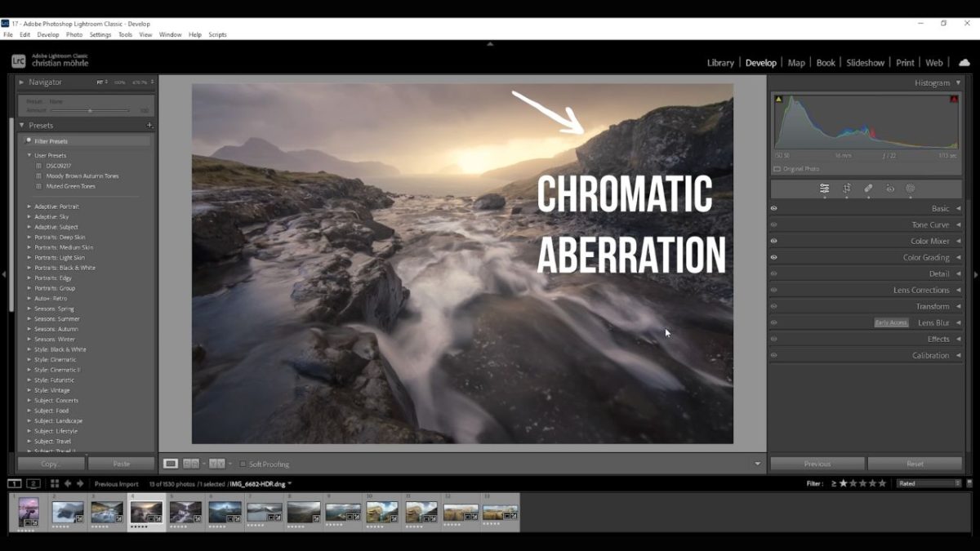Click the Copy button
The height and width of the screenshot is (551, 980).
click(49, 463)
